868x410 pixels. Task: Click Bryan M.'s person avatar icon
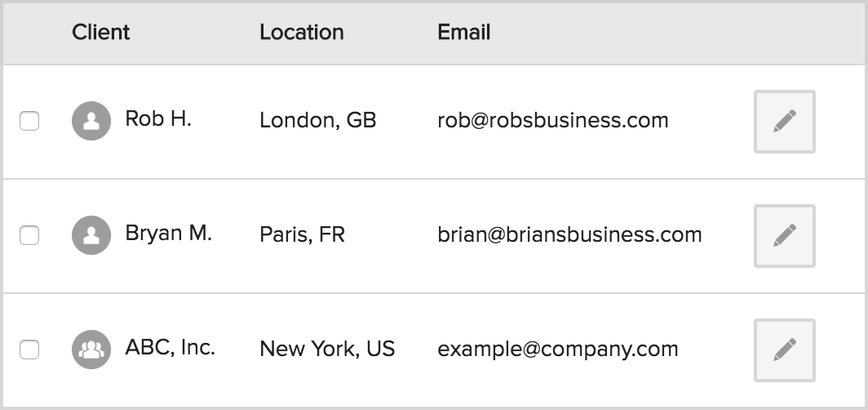tap(91, 235)
